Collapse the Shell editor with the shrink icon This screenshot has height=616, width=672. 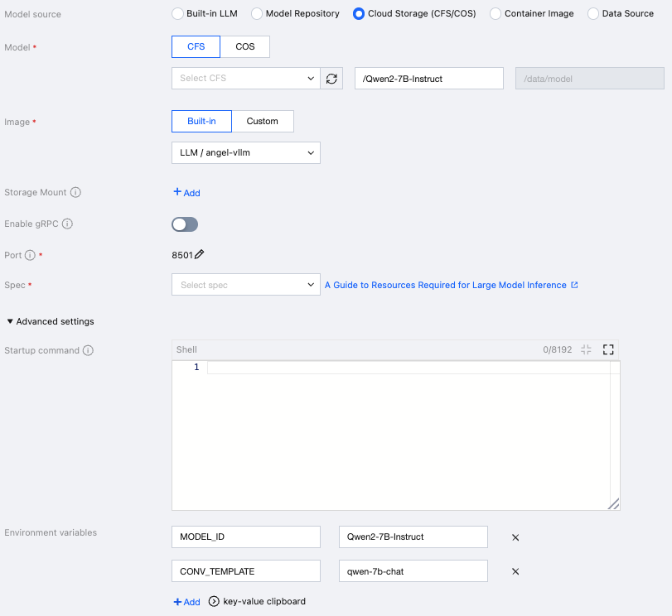pos(586,349)
